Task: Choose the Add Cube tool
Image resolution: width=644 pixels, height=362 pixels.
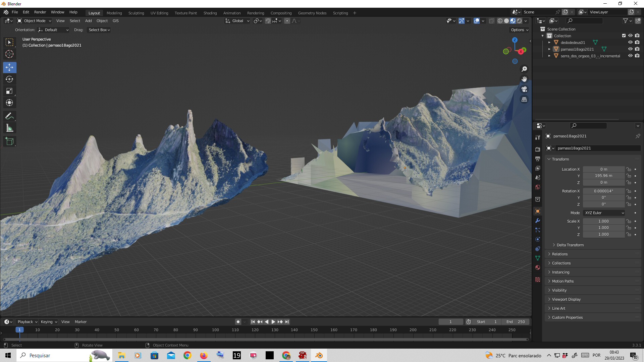Action: 9,141
